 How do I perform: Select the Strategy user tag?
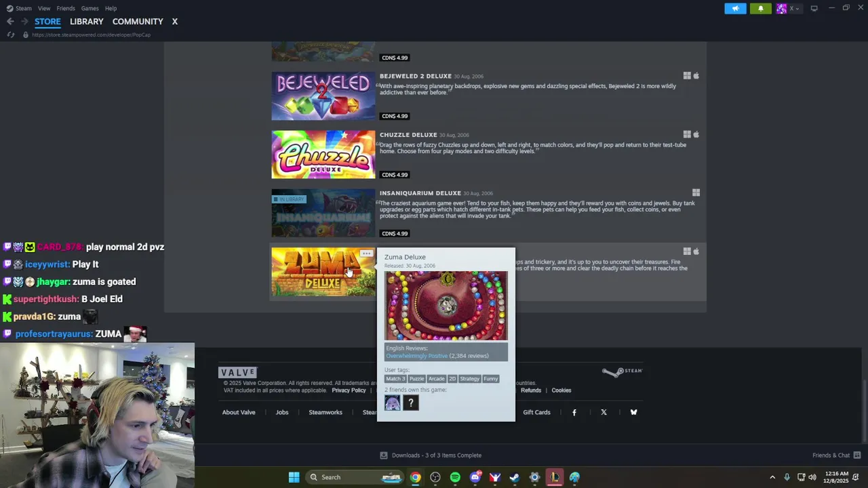pyautogui.click(x=469, y=379)
